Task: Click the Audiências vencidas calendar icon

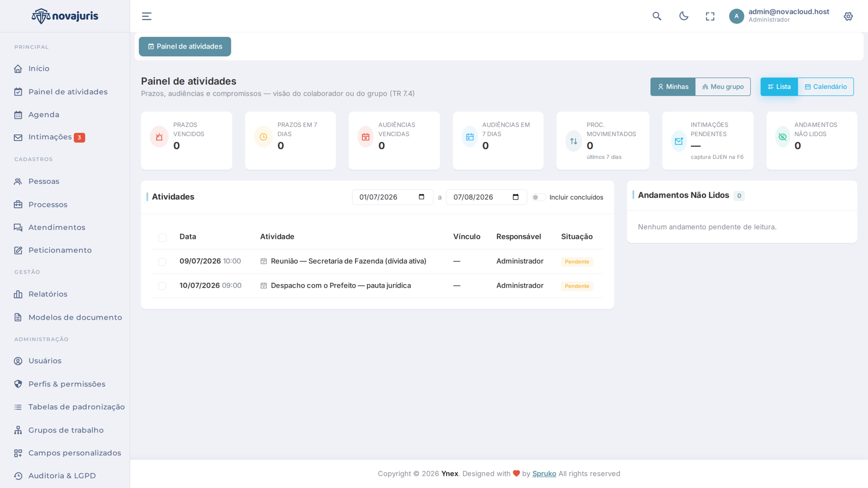Action: tap(365, 137)
